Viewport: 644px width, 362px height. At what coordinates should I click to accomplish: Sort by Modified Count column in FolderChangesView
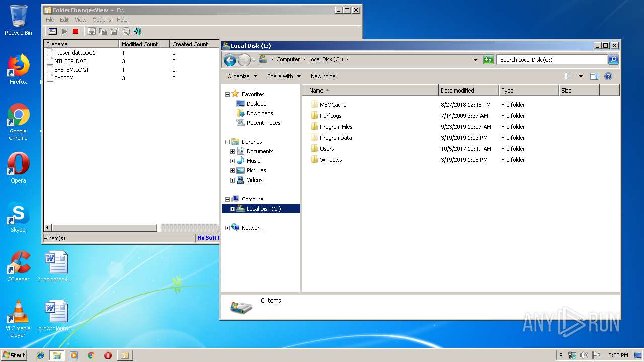[144, 44]
